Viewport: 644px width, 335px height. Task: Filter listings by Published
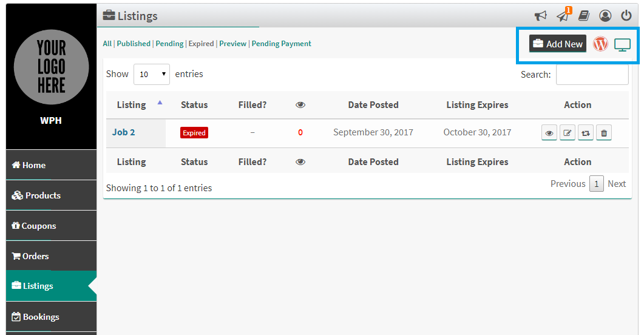point(134,44)
